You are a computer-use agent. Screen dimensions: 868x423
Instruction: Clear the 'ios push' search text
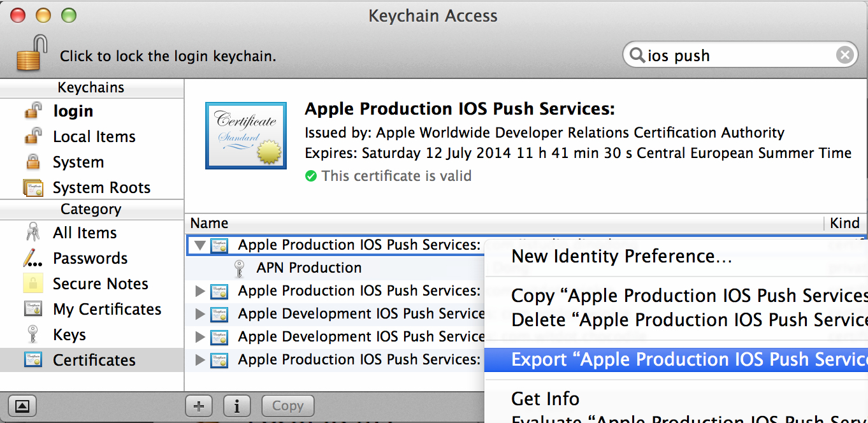844,55
